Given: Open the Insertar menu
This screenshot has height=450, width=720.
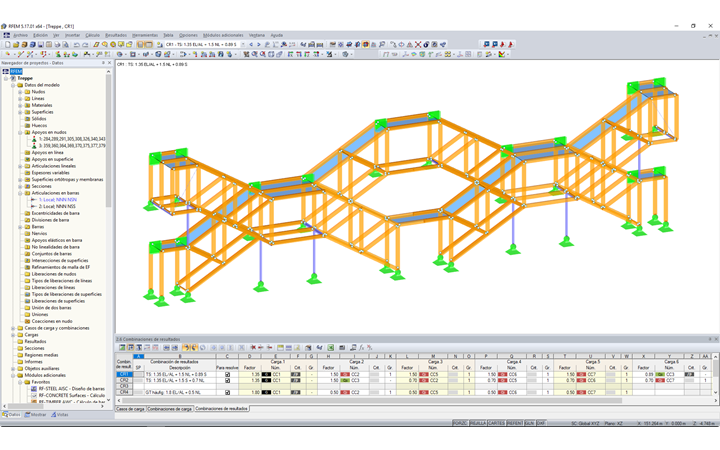Looking at the screenshot, I should (72, 35).
